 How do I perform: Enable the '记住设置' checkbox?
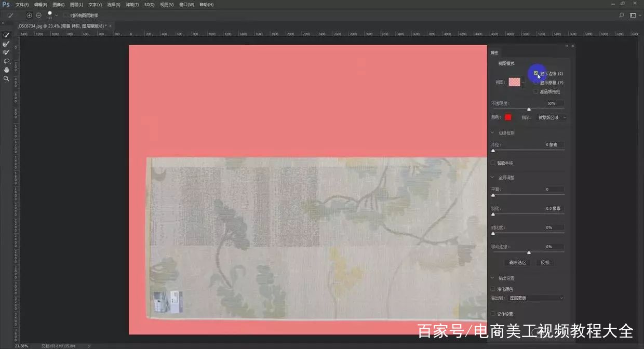click(493, 314)
